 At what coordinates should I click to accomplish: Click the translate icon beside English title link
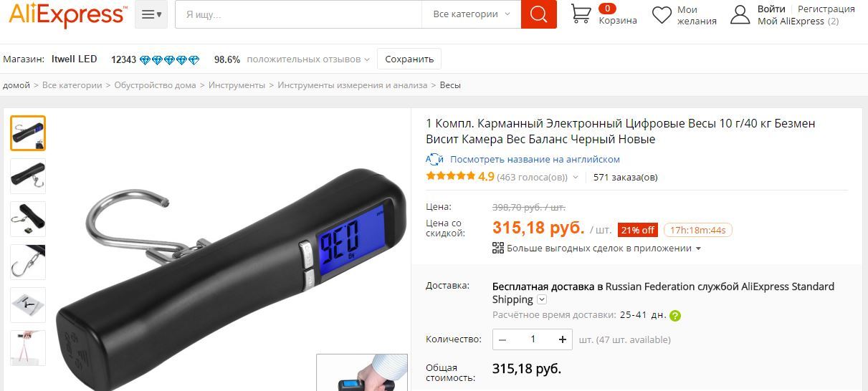coord(435,159)
